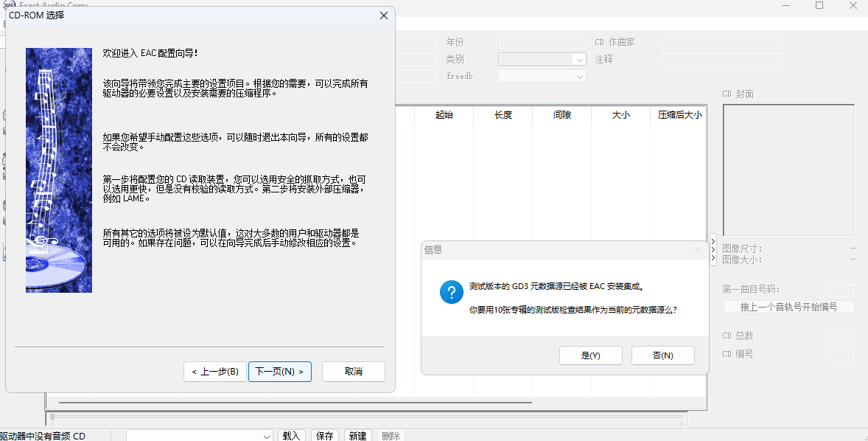This screenshot has height=441, width=868.
Task: Click the wizard music disc illustration
Action: point(59,170)
